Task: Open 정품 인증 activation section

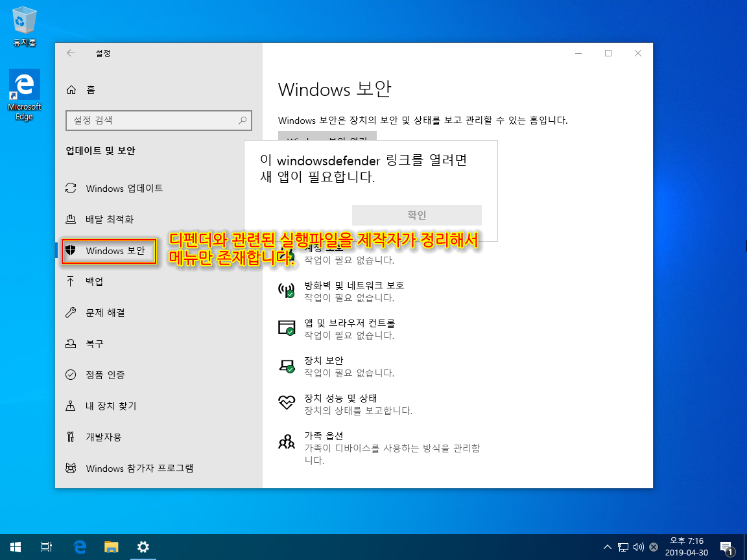Action: tap(159, 375)
